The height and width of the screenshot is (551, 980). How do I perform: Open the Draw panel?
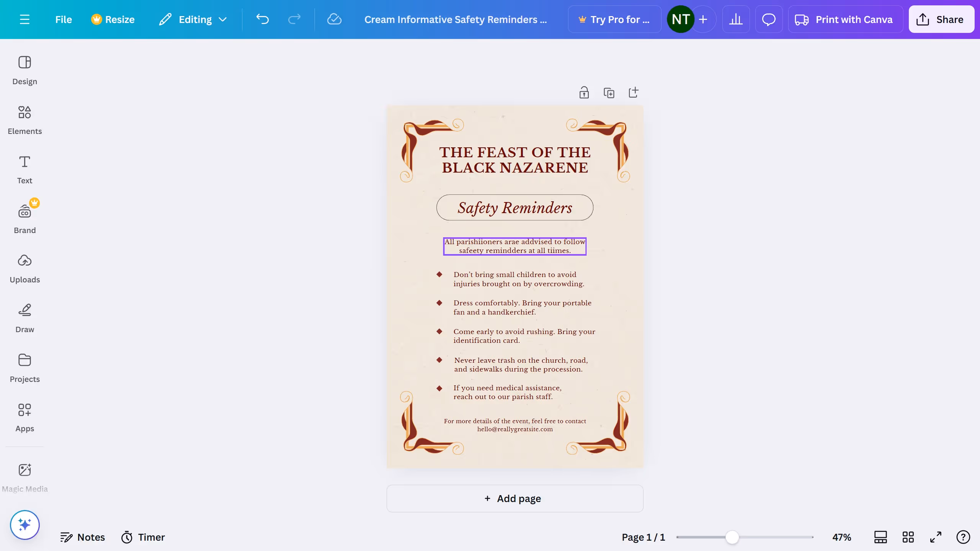[x=24, y=318]
